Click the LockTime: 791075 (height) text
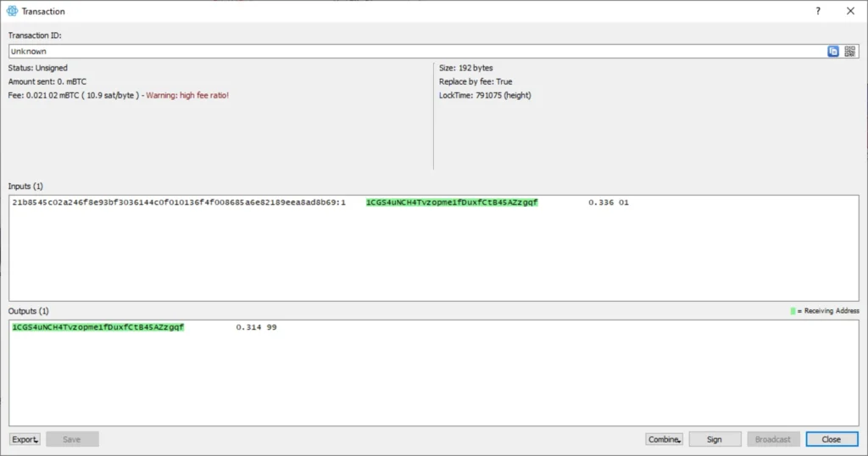Screen dimensions: 868x456 485,96
